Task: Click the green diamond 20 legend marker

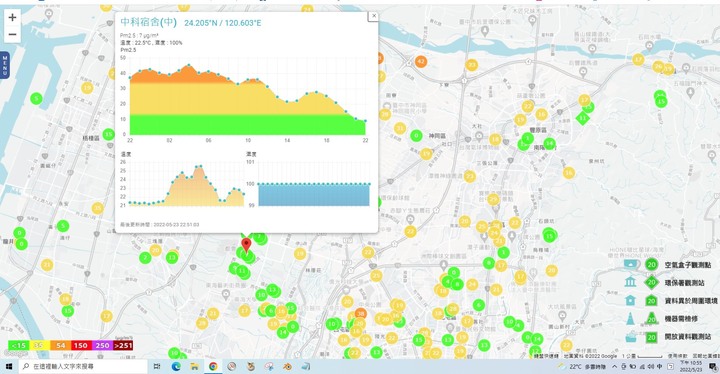Action: click(651, 282)
